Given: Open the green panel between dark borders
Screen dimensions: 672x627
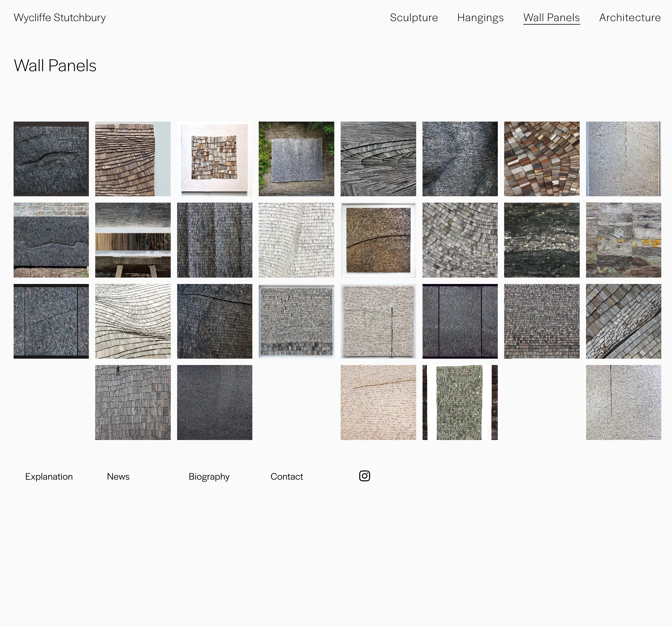Looking at the screenshot, I should [460, 402].
